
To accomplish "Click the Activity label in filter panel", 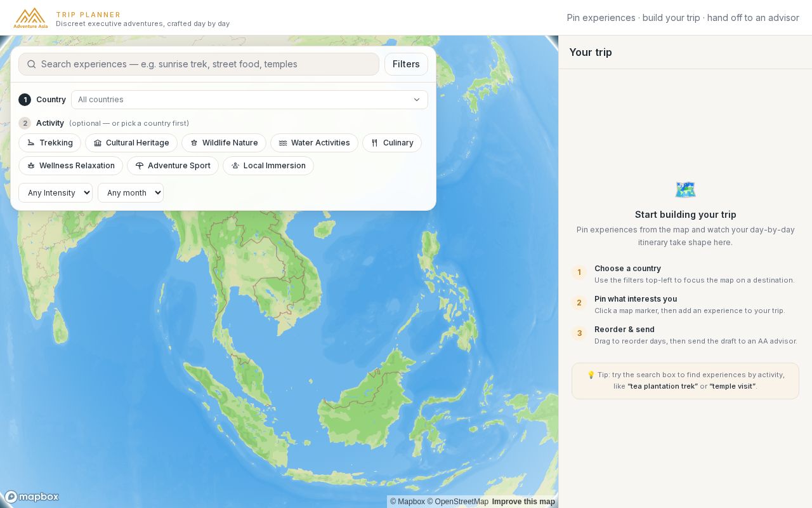I will (50, 123).
